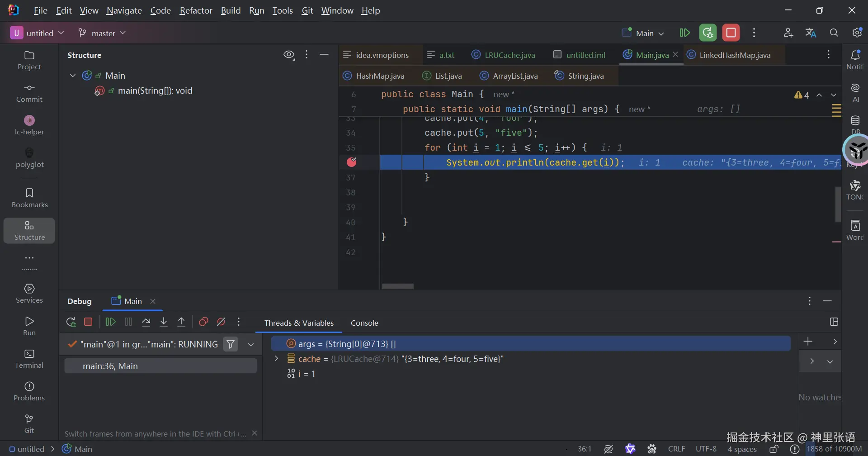Screen dimensions: 868x456
Task: Pause the program in debug toolbar
Action: 128,322
